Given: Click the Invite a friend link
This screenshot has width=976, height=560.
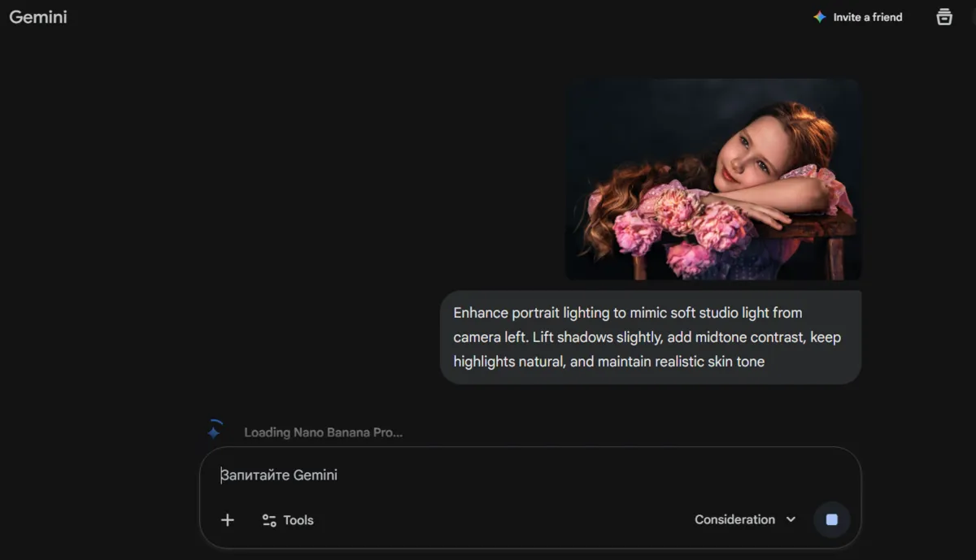Looking at the screenshot, I should click(x=866, y=16).
